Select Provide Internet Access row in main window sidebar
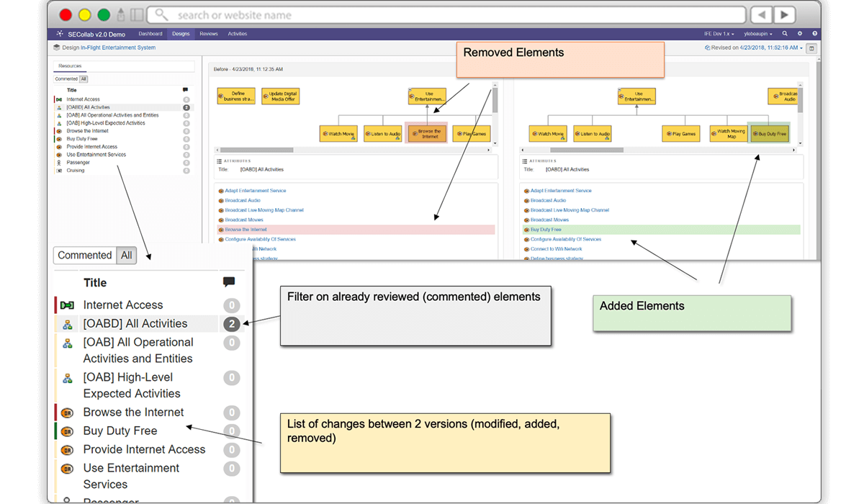Viewport: 864px width, 504px height. tap(122, 147)
